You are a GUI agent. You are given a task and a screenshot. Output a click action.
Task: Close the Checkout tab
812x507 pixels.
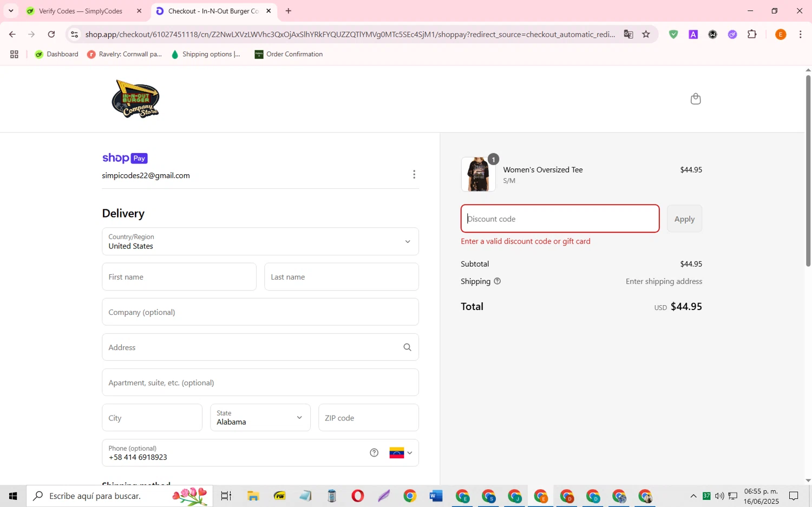[x=269, y=11]
